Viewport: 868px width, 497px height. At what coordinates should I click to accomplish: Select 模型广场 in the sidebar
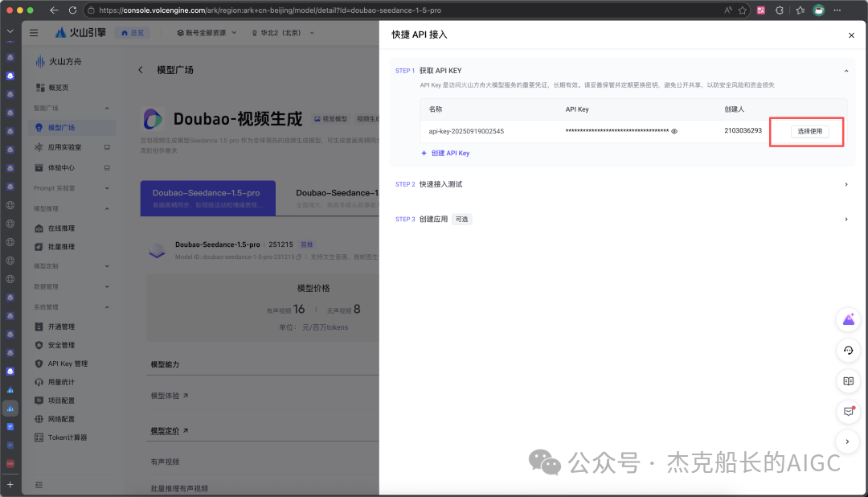(72, 127)
